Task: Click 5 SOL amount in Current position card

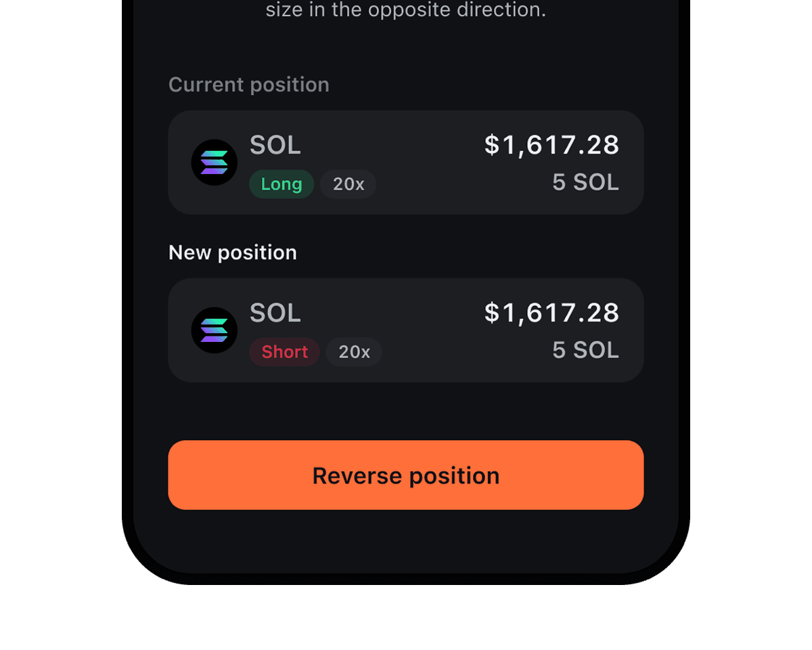Action: pyautogui.click(x=585, y=183)
